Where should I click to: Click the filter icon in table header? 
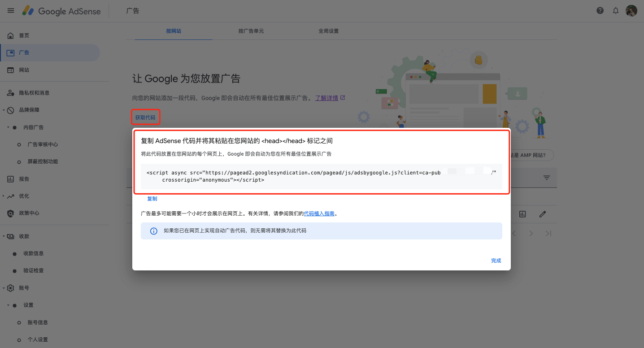(547, 178)
